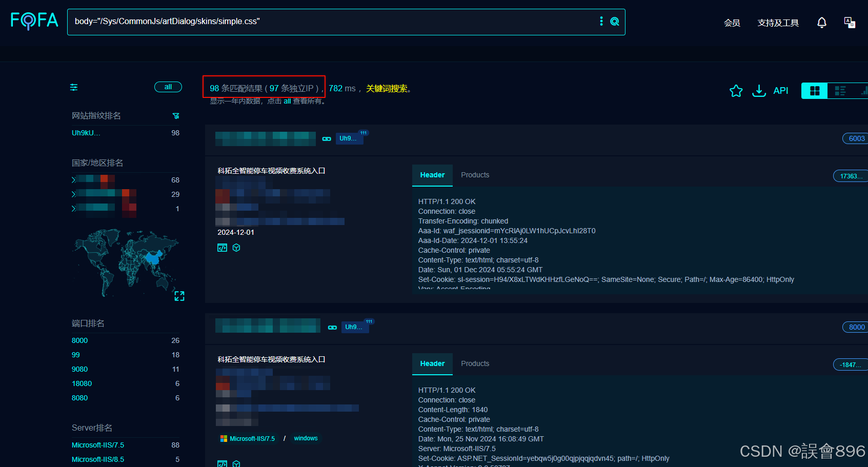The height and width of the screenshot is (467, 868).
Task: Click port badge 8000 on second result
Action: click(x=856, y=327)
